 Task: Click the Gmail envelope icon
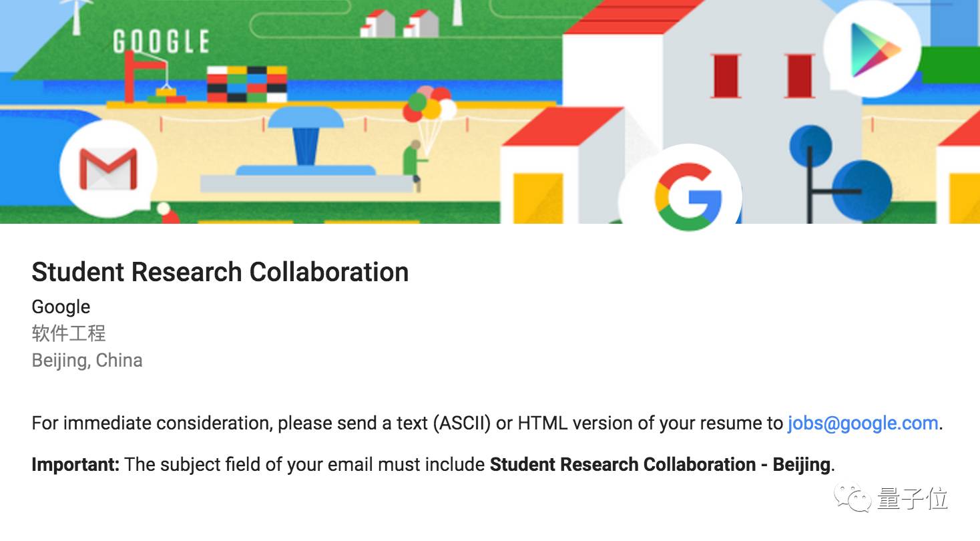coord(108,169)
